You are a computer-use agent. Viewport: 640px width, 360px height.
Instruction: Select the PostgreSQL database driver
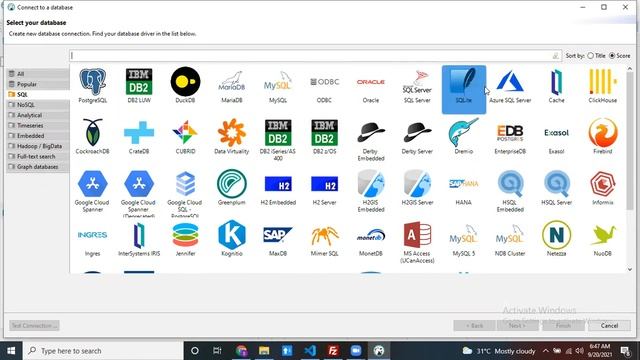pyautogui.click(x=93, y=86)
